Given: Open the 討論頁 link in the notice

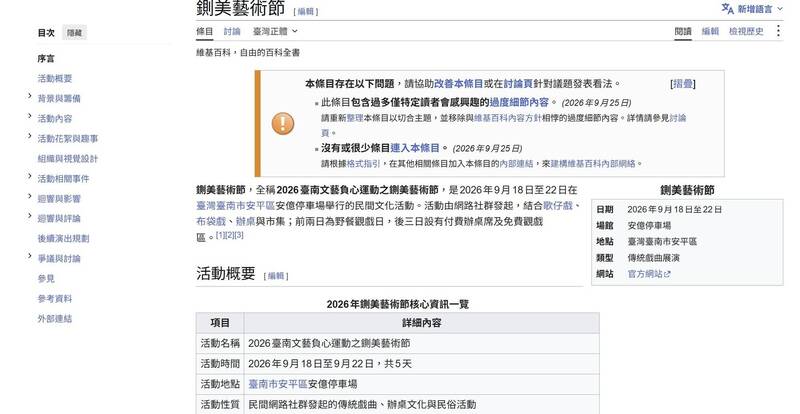Looking at the screenshot, I should (518, 84).
